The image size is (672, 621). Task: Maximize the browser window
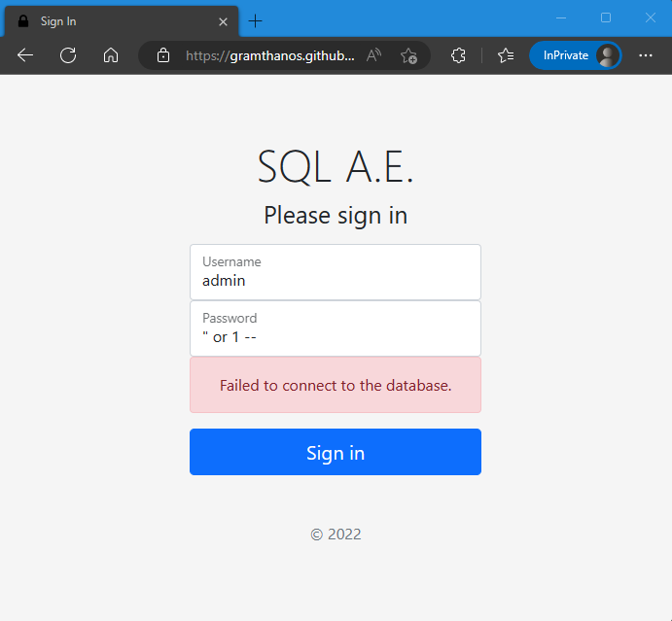coord(606,17)
